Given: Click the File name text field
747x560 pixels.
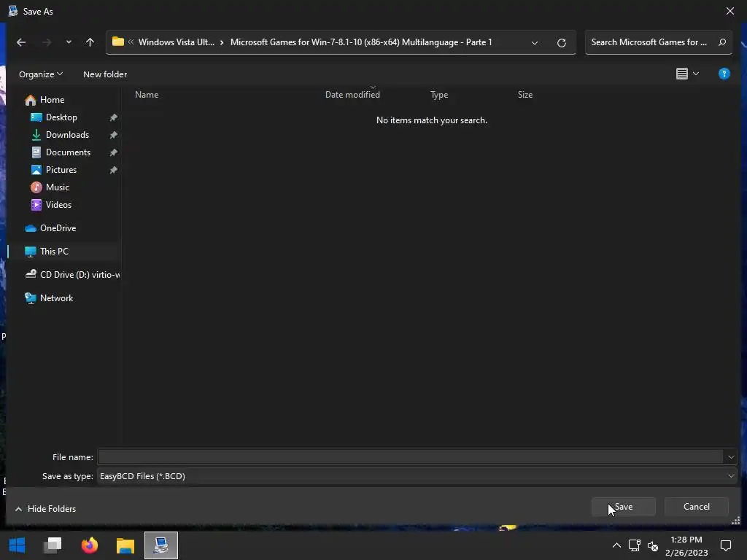Looking at the screenshot, I should point(411,457).
